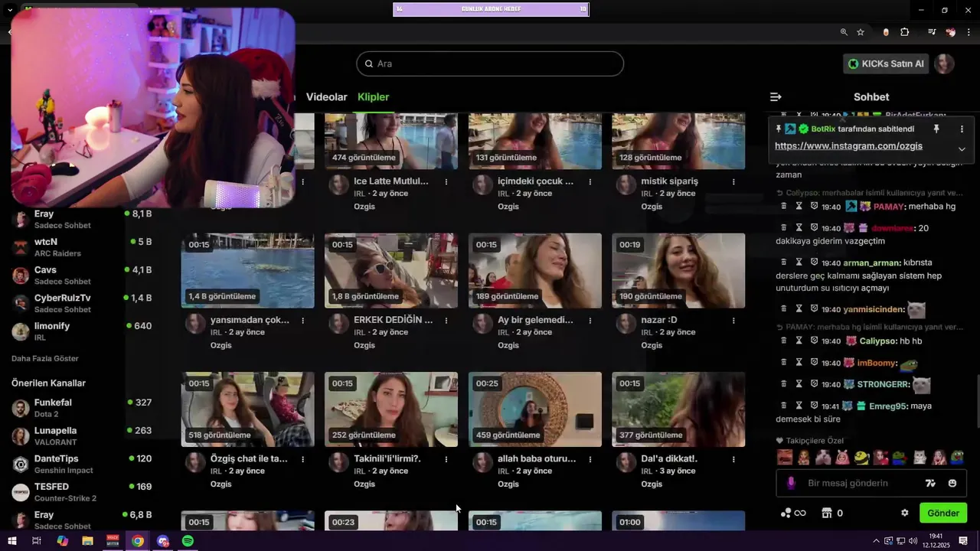Open the nazar :D clip title
This screenshot has width=980, height=551.
pyautogui.click(x=659, y=320)
